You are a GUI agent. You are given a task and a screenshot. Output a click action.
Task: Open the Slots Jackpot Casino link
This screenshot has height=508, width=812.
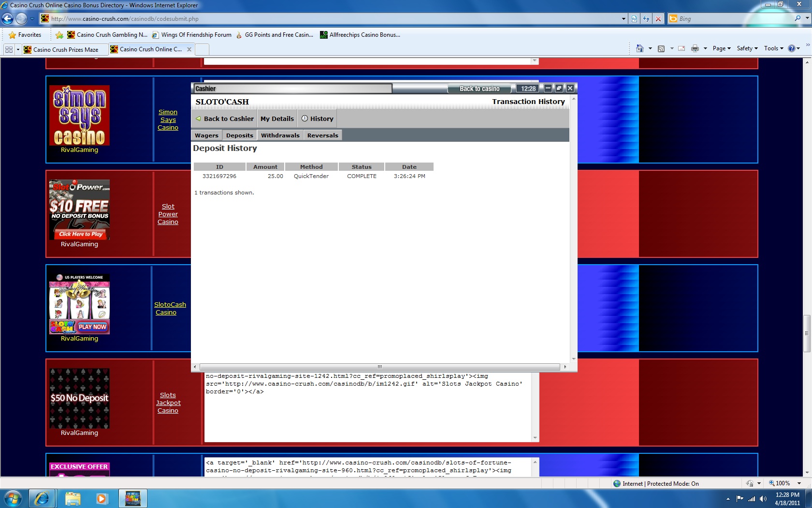168,403
